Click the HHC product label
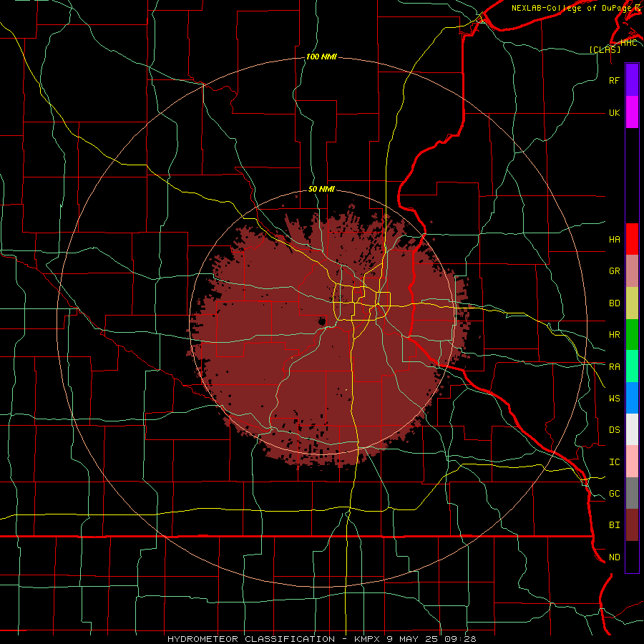The width and height of the screenshot is (644, 644). [x=628, y=42]
